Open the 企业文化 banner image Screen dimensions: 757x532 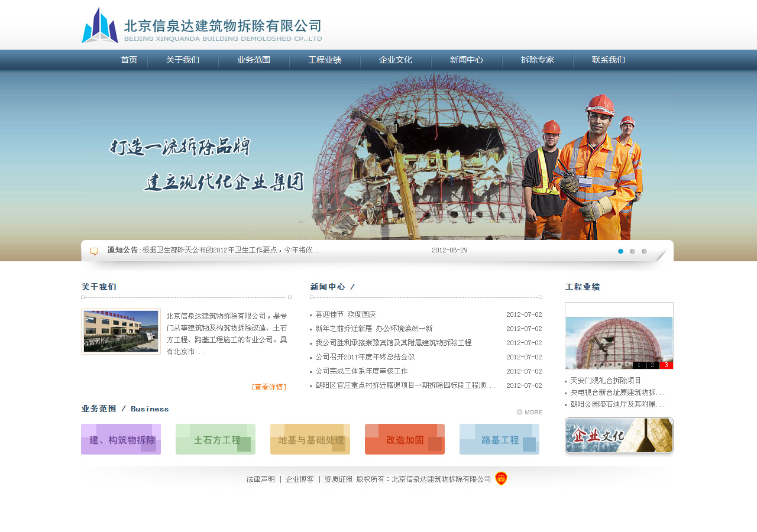[619, 436]
